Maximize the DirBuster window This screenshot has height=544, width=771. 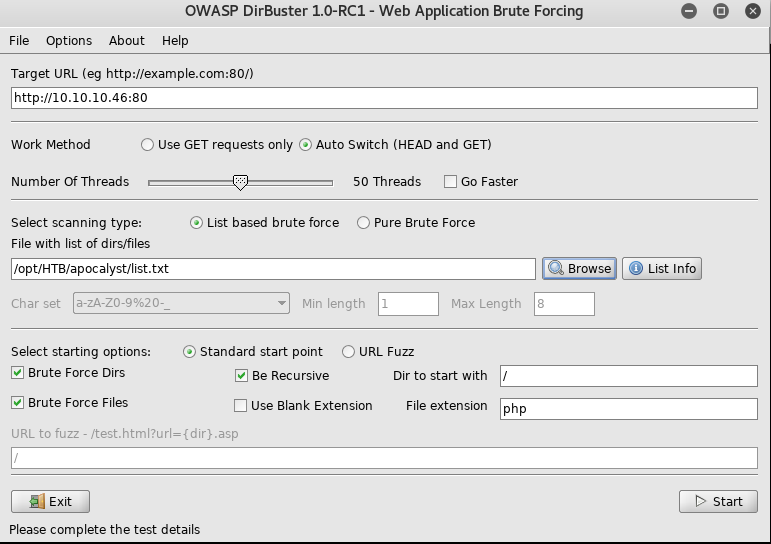720,12
